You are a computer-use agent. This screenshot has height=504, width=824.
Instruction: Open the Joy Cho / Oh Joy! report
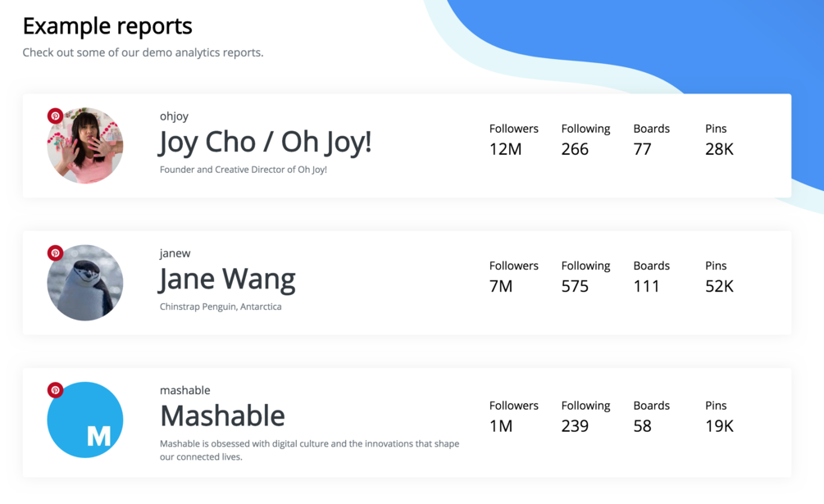tap(264, 143)
